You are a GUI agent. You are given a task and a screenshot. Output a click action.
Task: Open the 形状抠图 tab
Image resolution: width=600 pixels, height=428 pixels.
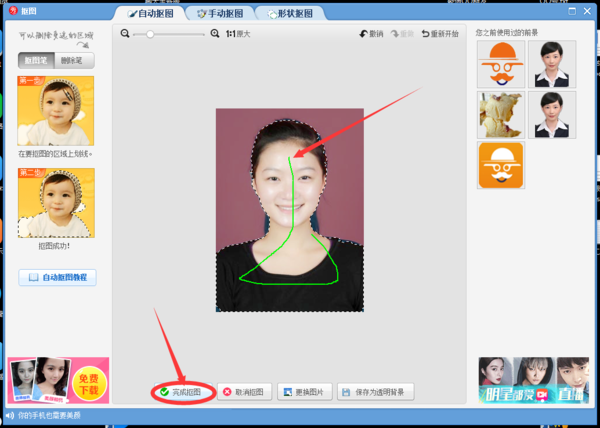point(290,14)
